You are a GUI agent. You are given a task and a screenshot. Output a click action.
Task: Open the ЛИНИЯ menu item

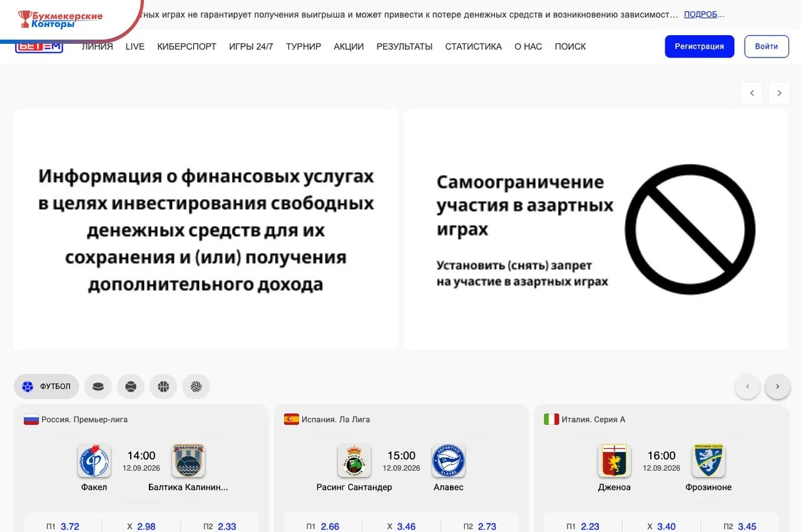97,46
